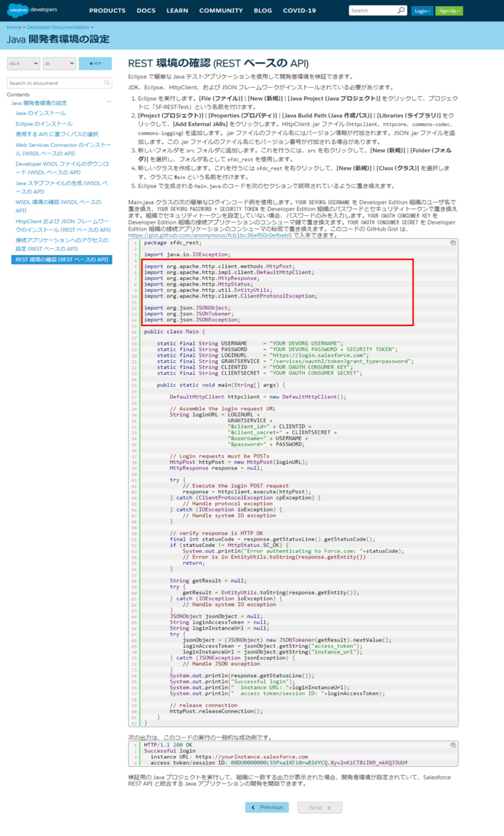Open the gist.github.com code link
504x836 pixels.
click(x=210, y=235)
